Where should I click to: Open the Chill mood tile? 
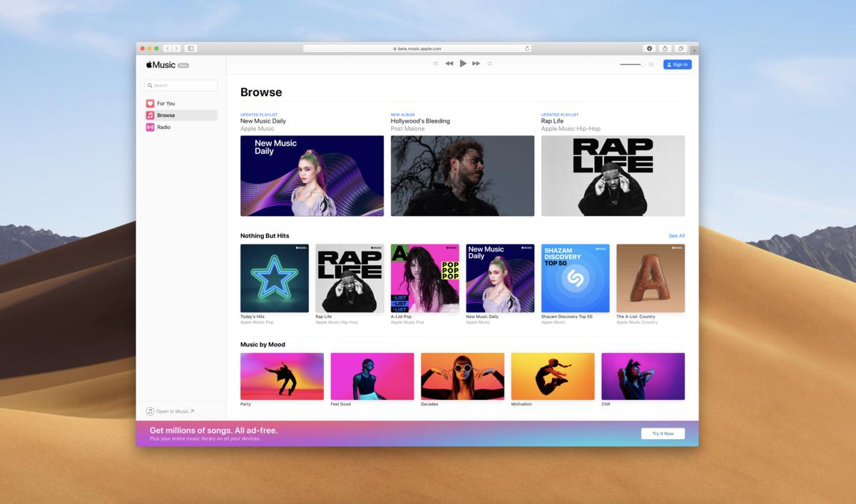643,376
